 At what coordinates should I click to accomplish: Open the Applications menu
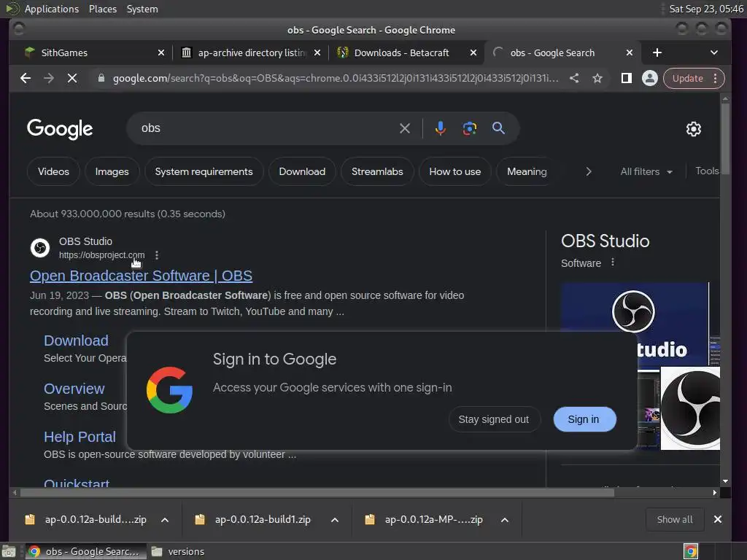[52, 9]
